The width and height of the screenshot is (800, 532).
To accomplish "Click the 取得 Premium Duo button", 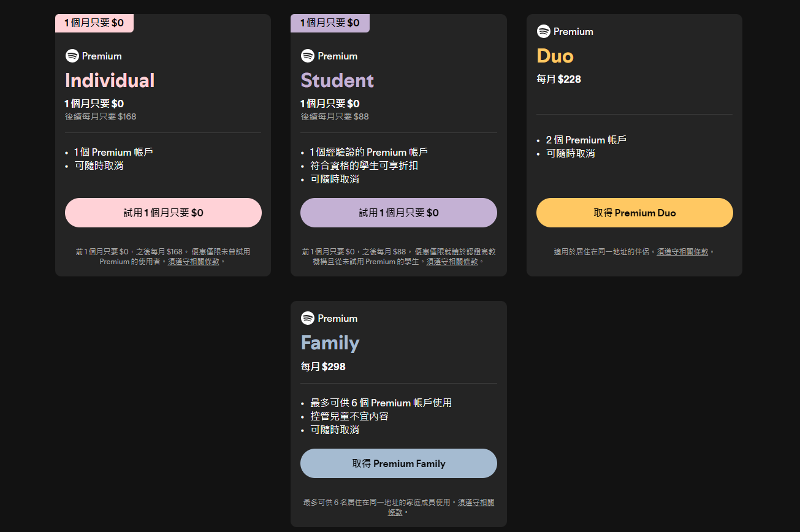I will tap(634, 212).
